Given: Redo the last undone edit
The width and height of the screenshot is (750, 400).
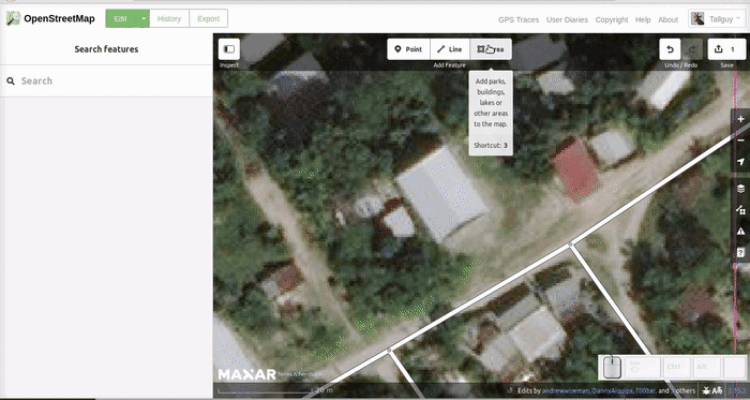Looking at the screenshot, I should click(x=693, y=49).
